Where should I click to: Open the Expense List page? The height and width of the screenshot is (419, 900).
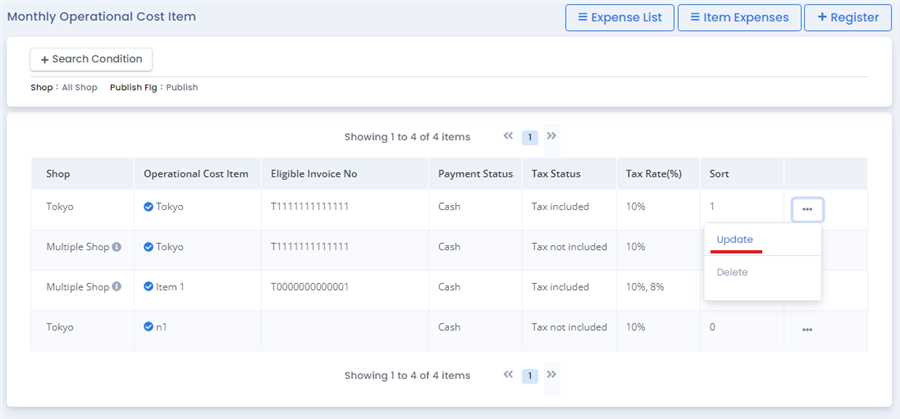(x=619, y=17)
